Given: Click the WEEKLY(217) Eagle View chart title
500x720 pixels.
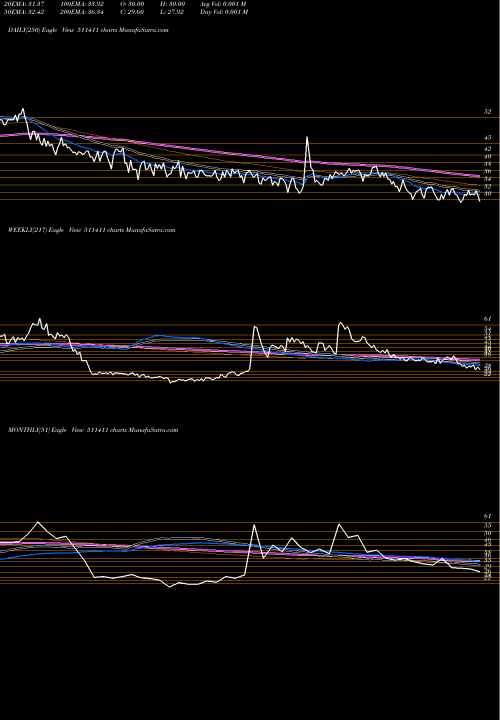Looking at the screenshot, I should pos(92,230).
